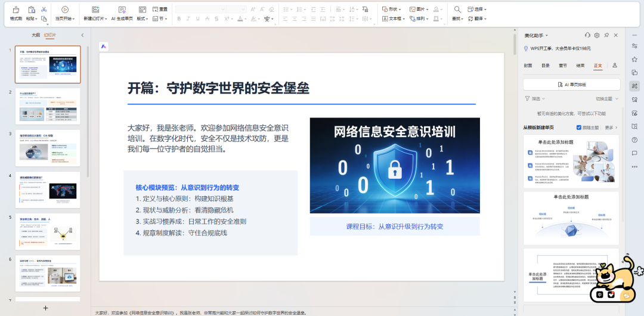The image size is (644, 316).
Task: Pin the 美化助手 panel
Action: click(606, 35)
